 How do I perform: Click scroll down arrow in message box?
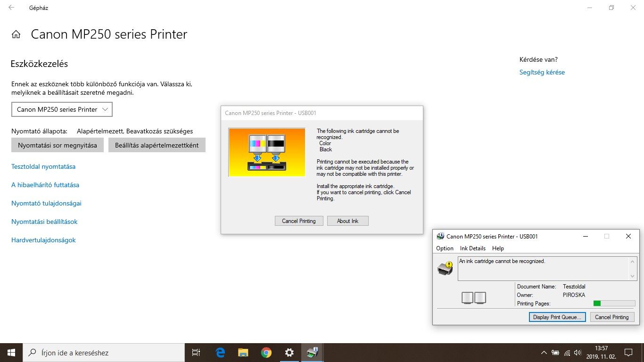click(633, 276)
